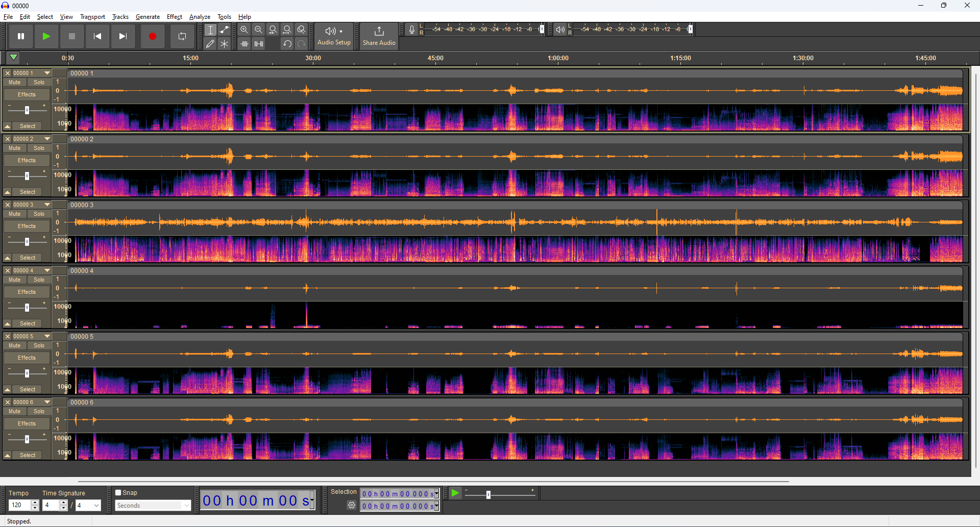
Task: Solo track 00000 1
Action: click(39, 82)
